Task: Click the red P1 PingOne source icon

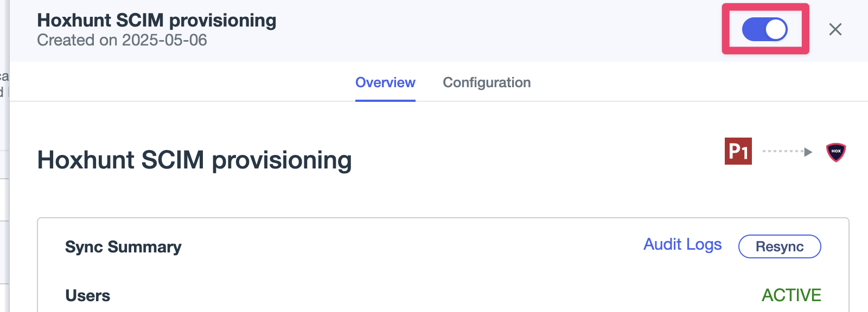Action: 738,151
